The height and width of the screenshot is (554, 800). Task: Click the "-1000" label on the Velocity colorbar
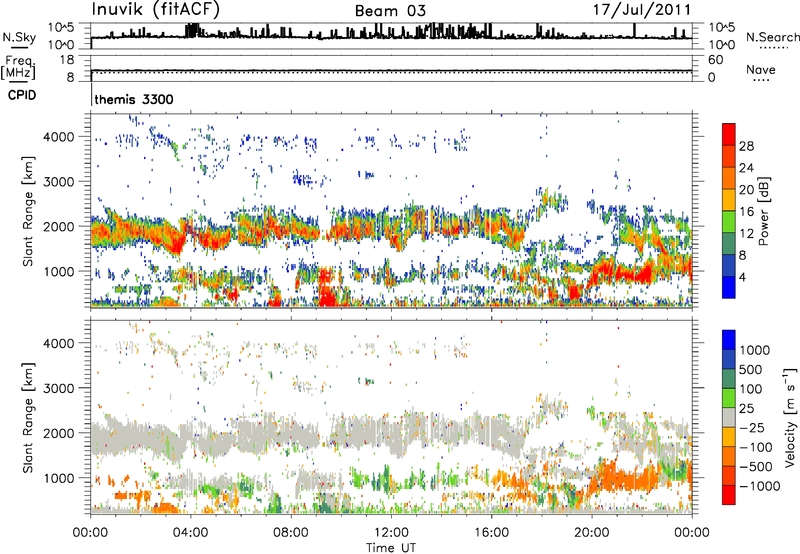(x=760, y=486)
